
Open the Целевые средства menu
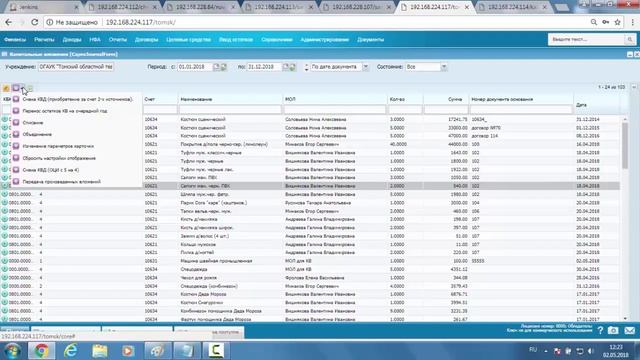(188, 40)
